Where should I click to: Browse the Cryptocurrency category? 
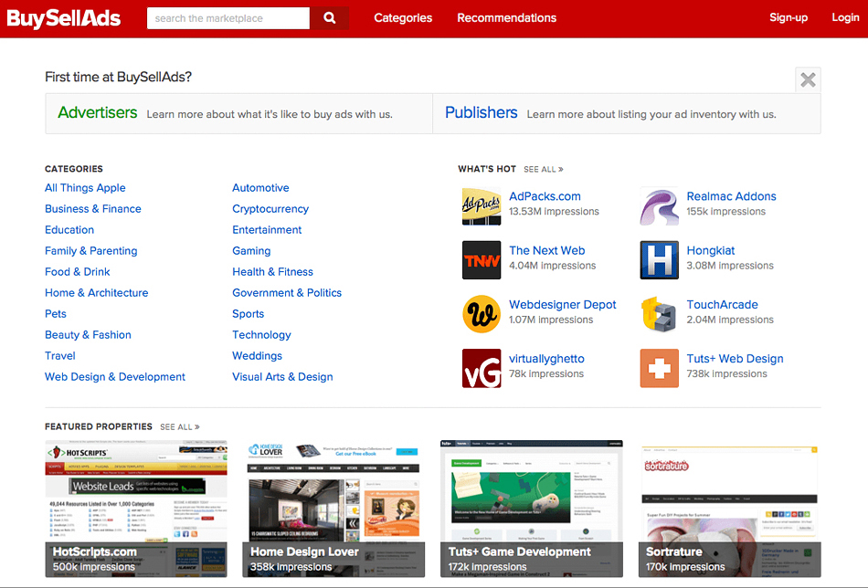(x=270, y=208)
